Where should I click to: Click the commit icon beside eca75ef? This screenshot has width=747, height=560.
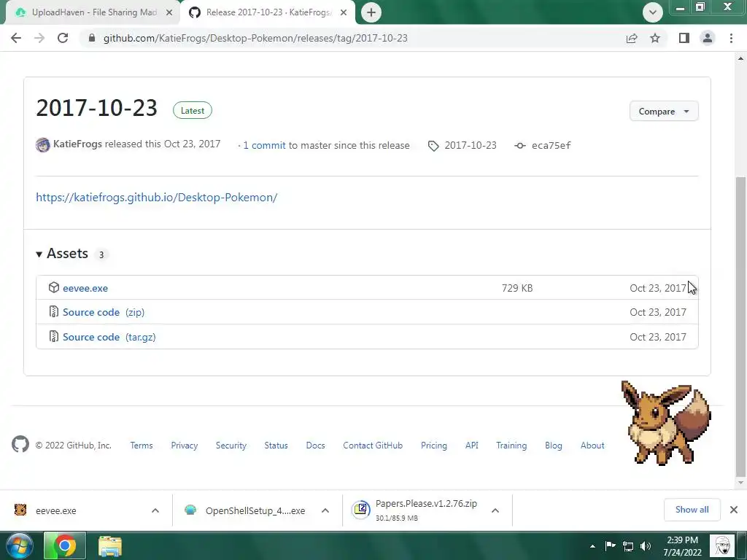(520, 146)
